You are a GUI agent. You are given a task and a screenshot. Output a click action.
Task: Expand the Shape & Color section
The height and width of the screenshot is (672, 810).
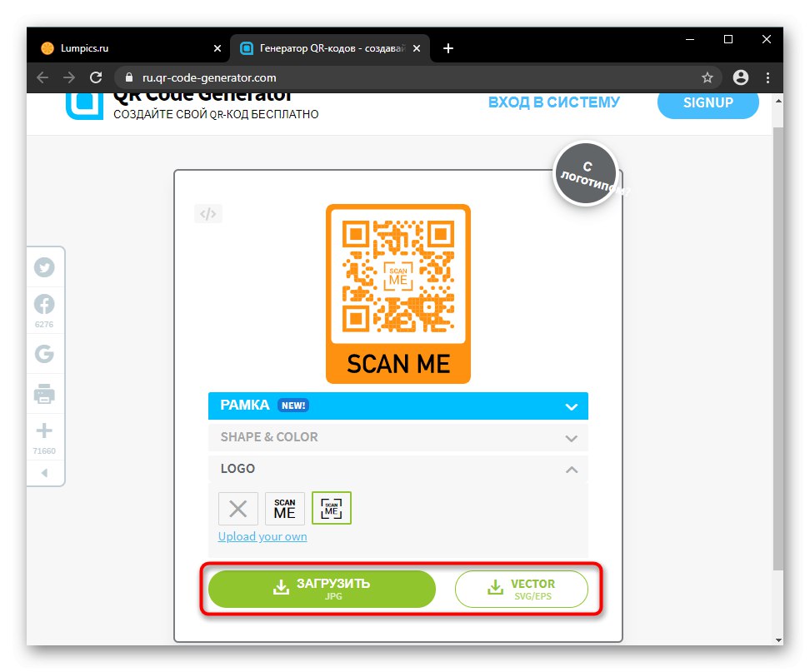(397, 437)
